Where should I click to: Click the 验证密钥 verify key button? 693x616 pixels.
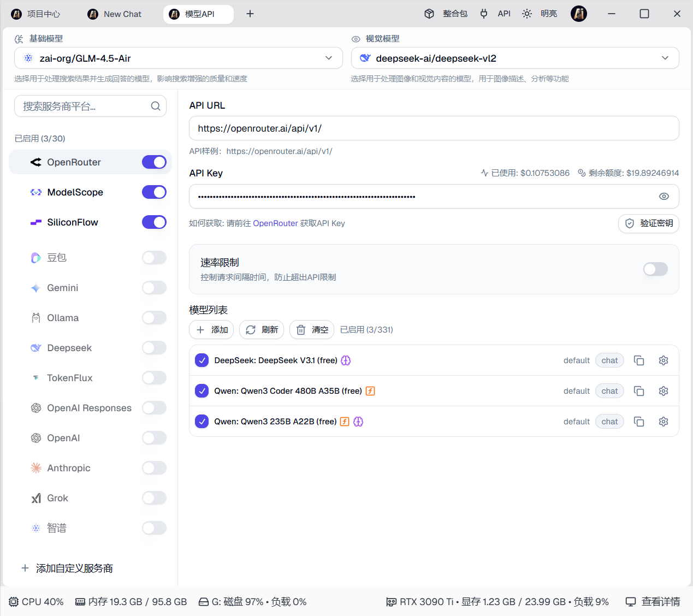[x=648, y=223]
